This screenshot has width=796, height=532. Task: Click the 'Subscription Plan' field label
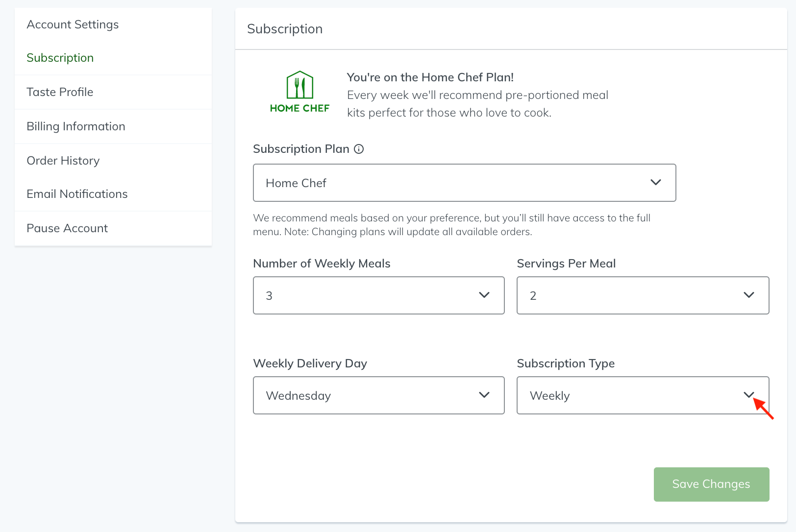301,149
